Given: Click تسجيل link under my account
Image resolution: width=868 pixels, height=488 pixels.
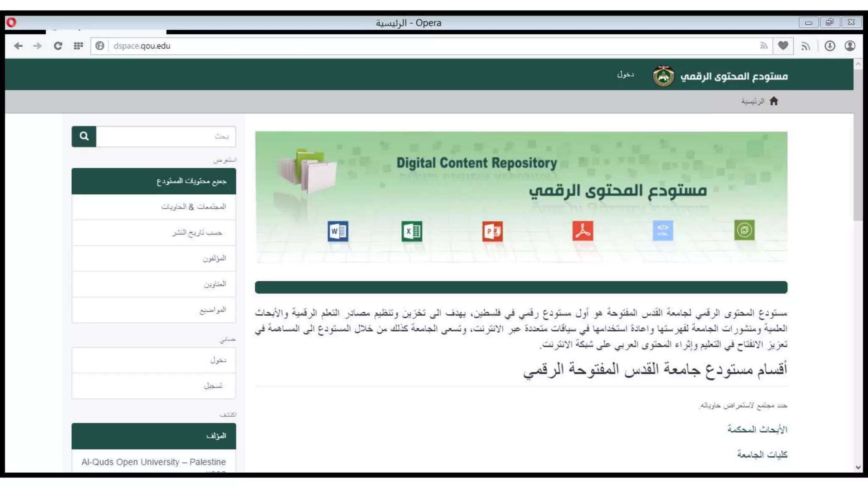Looking at the screenshot, I should click(213, 386).
